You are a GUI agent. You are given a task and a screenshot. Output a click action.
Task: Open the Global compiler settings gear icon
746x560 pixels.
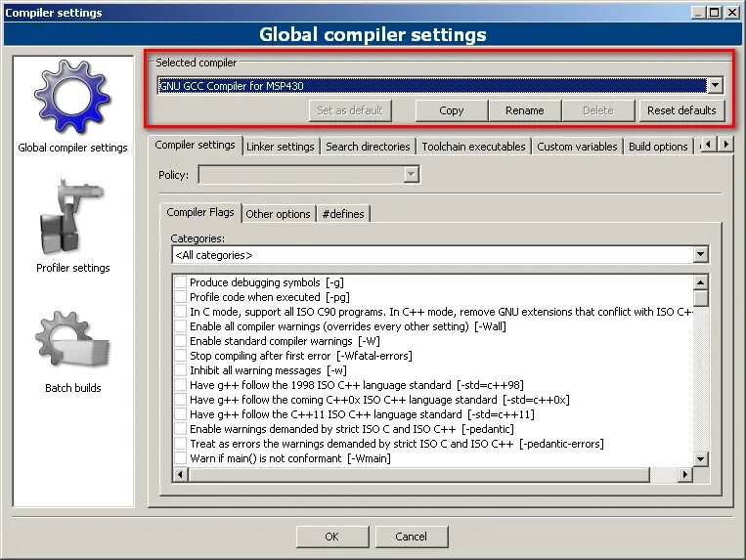72,97
